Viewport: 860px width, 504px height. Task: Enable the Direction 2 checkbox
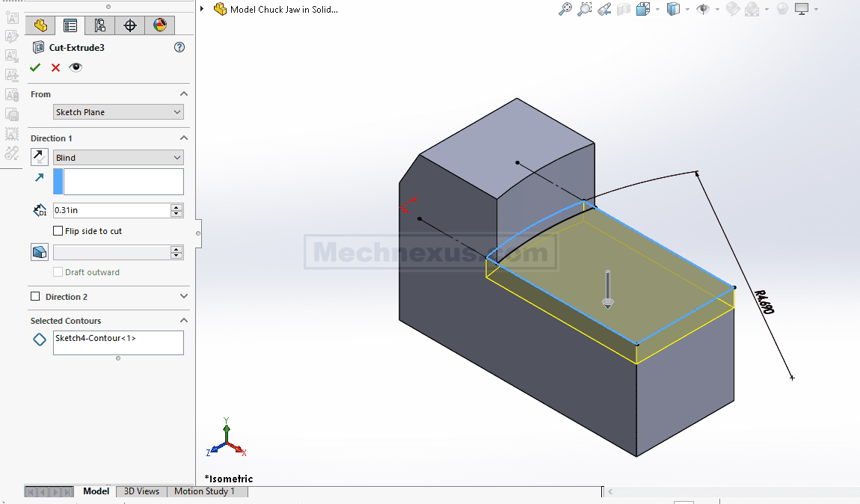(35, 296)
